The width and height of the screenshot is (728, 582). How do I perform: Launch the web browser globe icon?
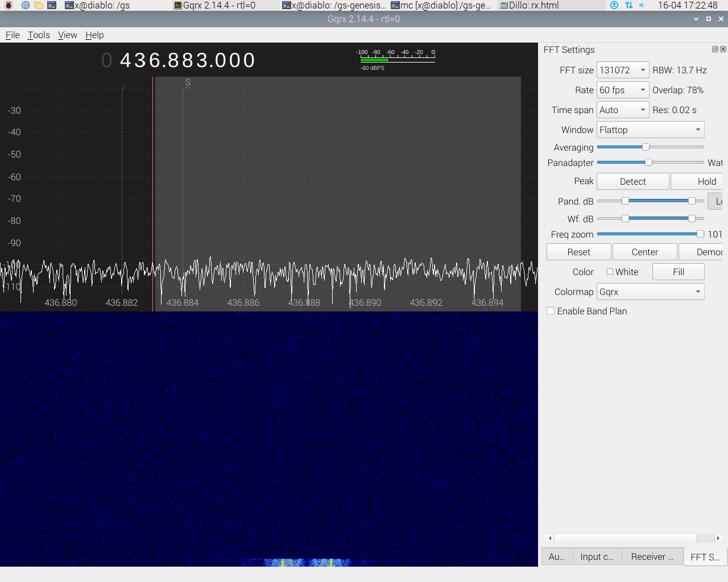26,5
